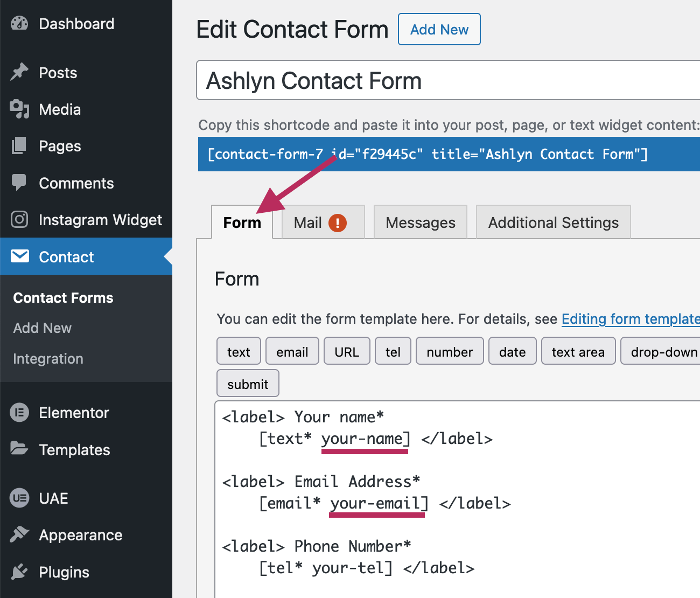Insert a drop-down tag into form
The image size is (700, 598).
pyautogui.click(x=663, y=352)
